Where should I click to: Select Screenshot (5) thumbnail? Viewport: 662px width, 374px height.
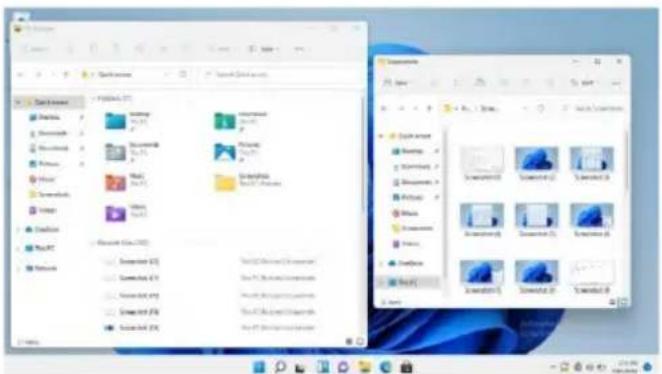(537, 220)
